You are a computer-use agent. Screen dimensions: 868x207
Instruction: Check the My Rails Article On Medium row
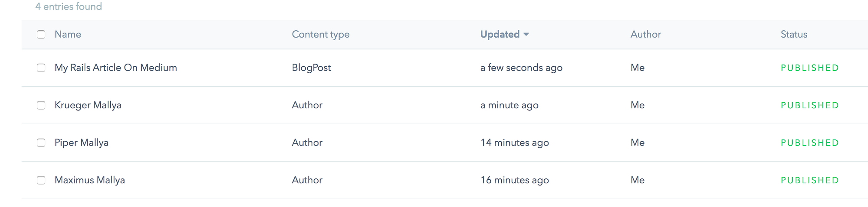click(x=41, y=68)
